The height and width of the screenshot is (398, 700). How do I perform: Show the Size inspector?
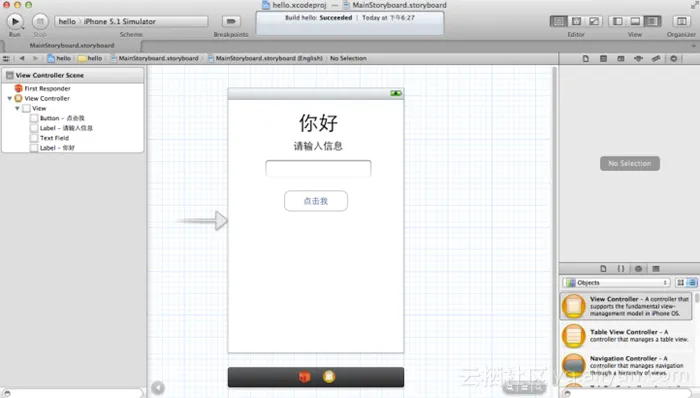656,58
